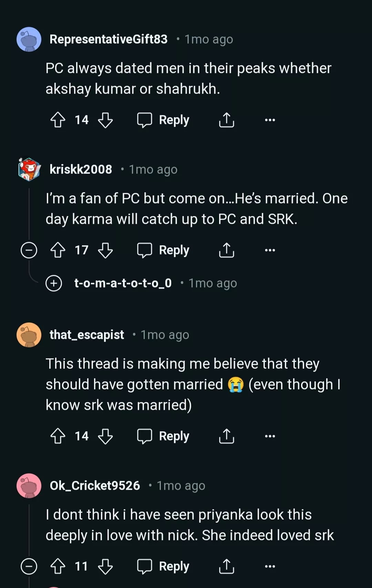Upvote RepresentativeGift83's comment
Screen dimensions: 372x588
pyautogui.click(x=58, y=120)
